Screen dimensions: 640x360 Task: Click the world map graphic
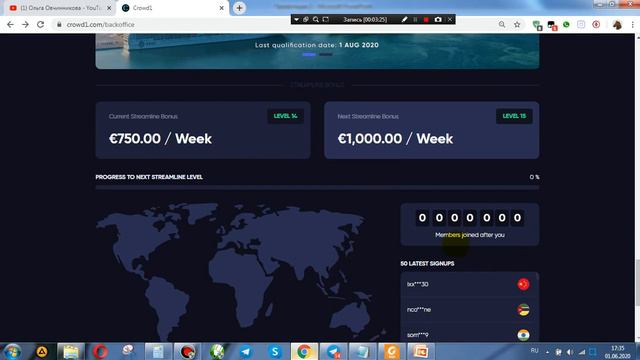coord(241,271)
